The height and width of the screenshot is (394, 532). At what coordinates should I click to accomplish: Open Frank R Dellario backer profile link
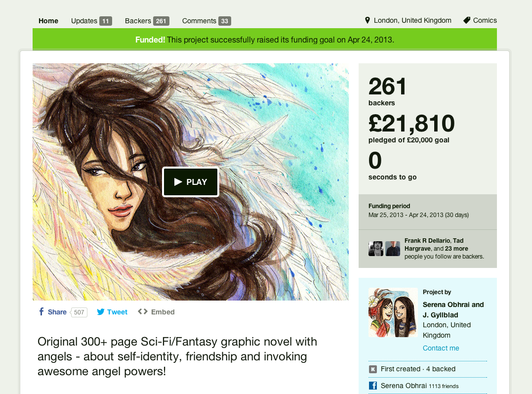pos(427,240)
